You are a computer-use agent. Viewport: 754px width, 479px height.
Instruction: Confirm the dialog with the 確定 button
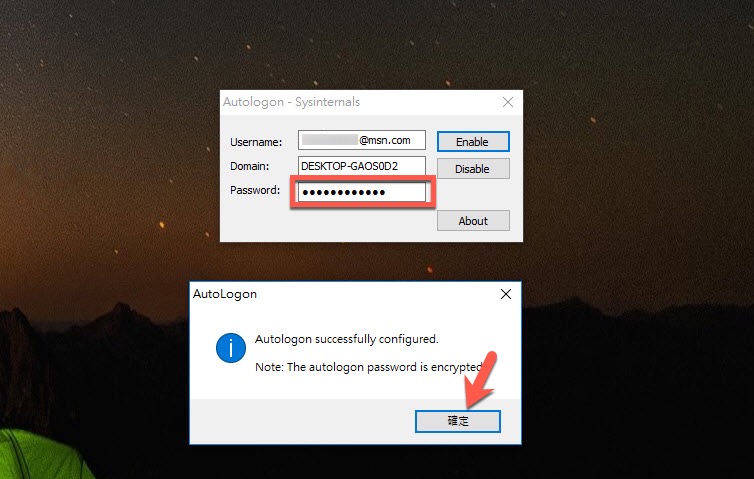click(x=458, y=421)
